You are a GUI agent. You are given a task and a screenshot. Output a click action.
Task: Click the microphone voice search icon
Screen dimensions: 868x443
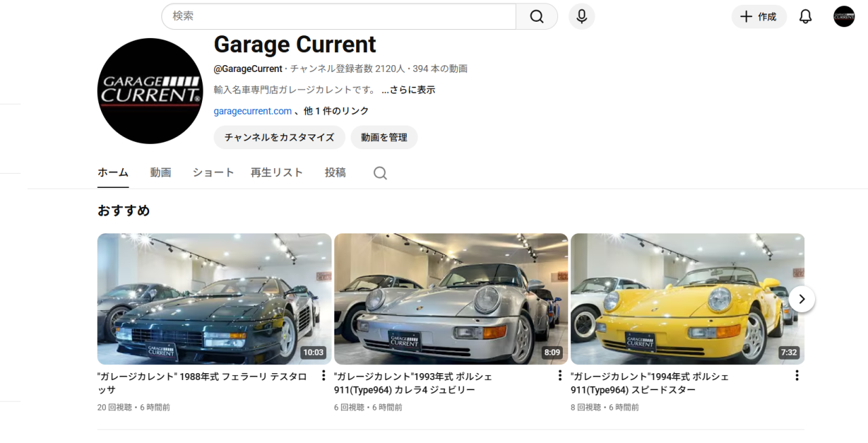coord(581,16)
